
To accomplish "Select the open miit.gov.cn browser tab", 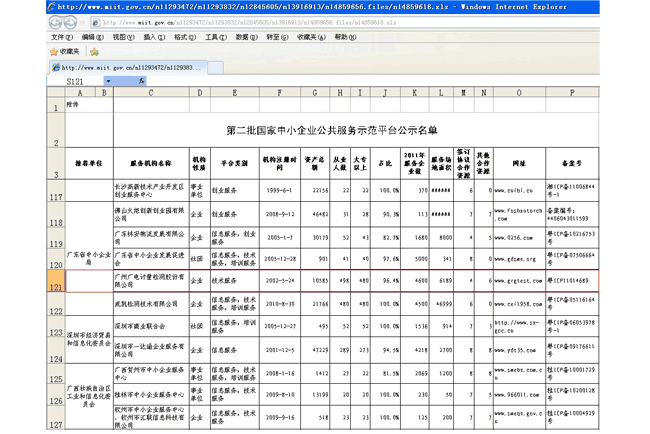I will click(128, 67).
